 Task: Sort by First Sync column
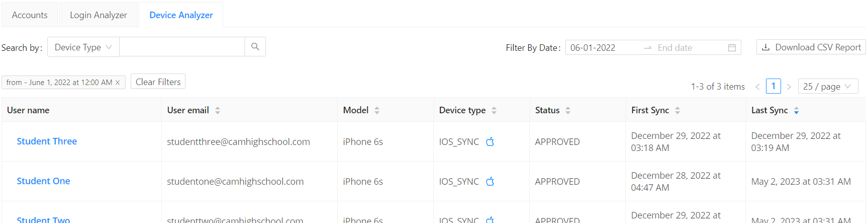tap(678, 110)
